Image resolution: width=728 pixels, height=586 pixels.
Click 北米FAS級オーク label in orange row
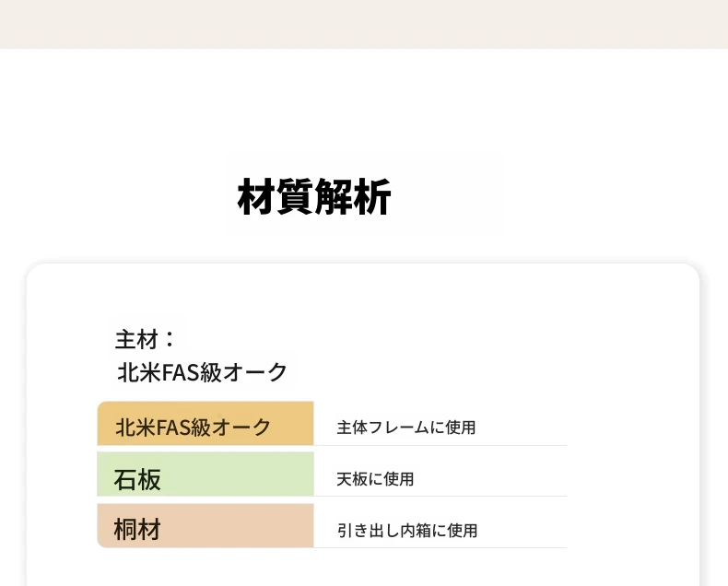tap(194, 428)
